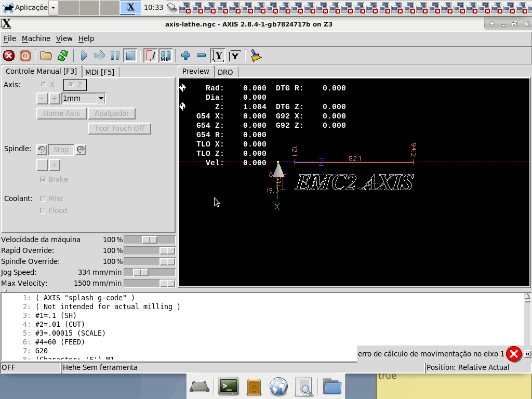
Task: Adjust the Max Velocity slider
Action: [150, 283]
